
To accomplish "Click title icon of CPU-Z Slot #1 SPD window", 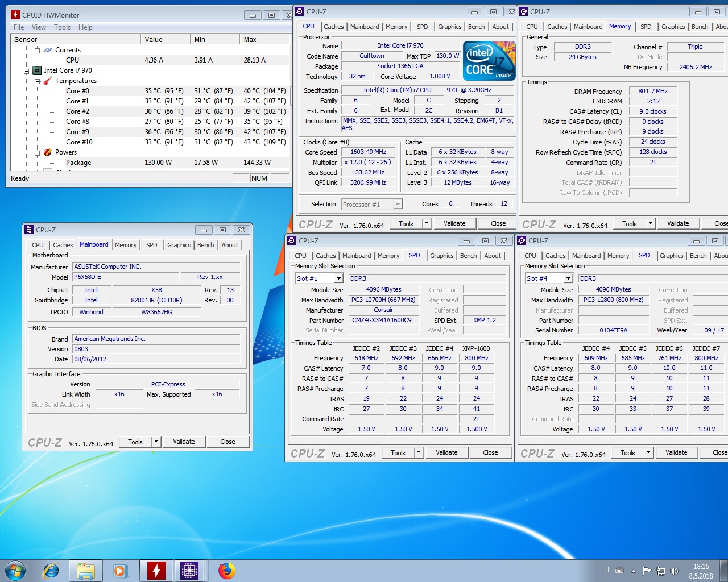I will coord(292,240).
